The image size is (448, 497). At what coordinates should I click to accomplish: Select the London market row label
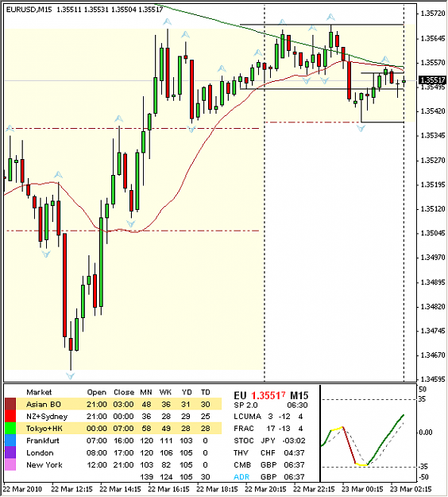(x=40, y=452)
